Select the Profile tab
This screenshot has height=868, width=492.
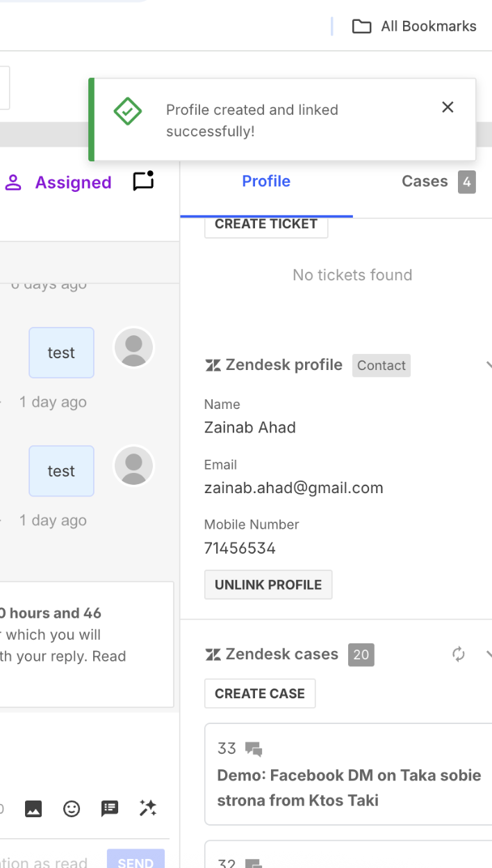(x=266, y=182)
